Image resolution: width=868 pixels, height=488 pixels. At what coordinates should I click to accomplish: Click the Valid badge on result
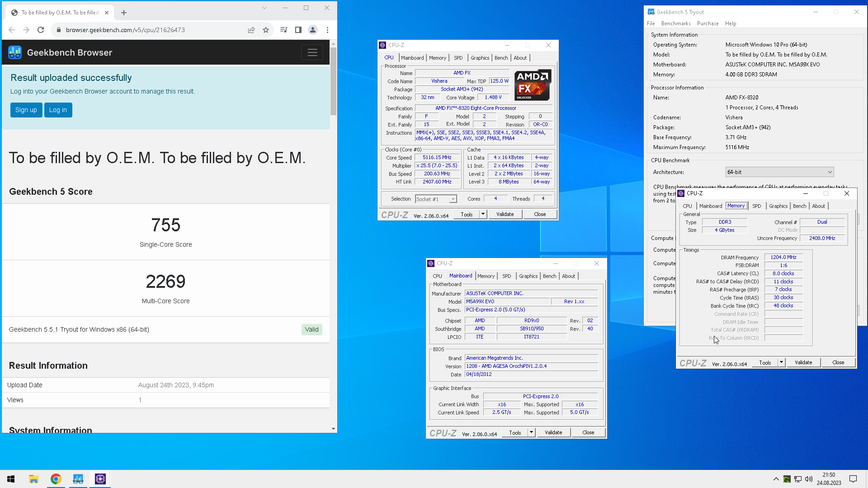[311, 329]
